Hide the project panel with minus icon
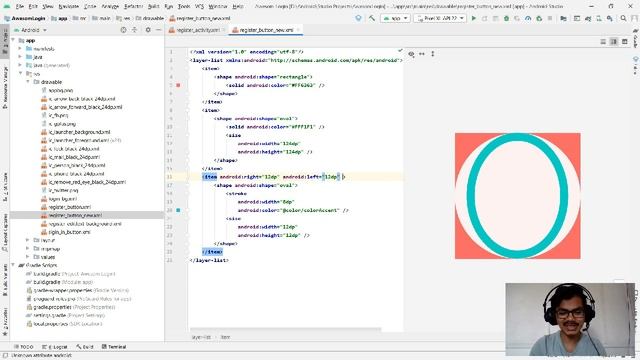The width and height of the screenshot is (640, 360). [x=158, y=30]
